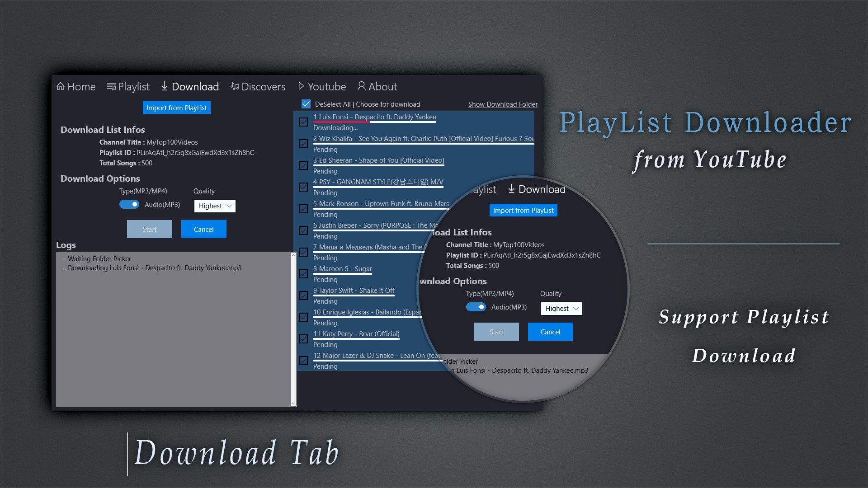Expand Quality dropdown in magnified view
Screen dimensions: 868x488
pos(561,309)
